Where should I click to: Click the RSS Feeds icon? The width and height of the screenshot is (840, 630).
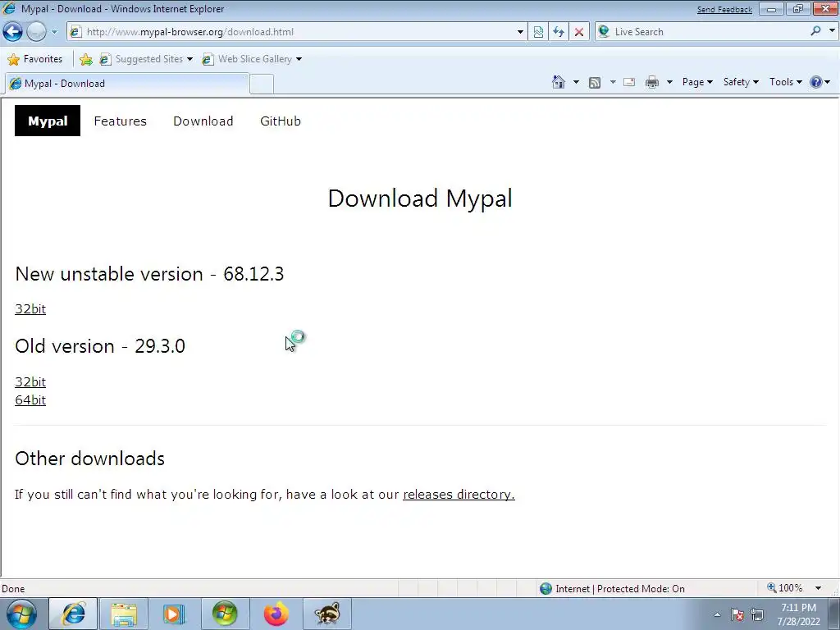pyautogui.click(x=595, y=83)
